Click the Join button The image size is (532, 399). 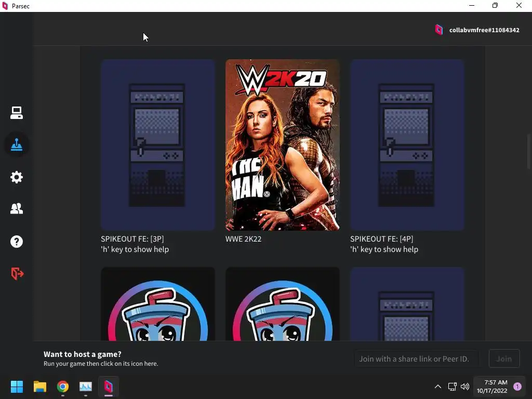coord(504,358)
